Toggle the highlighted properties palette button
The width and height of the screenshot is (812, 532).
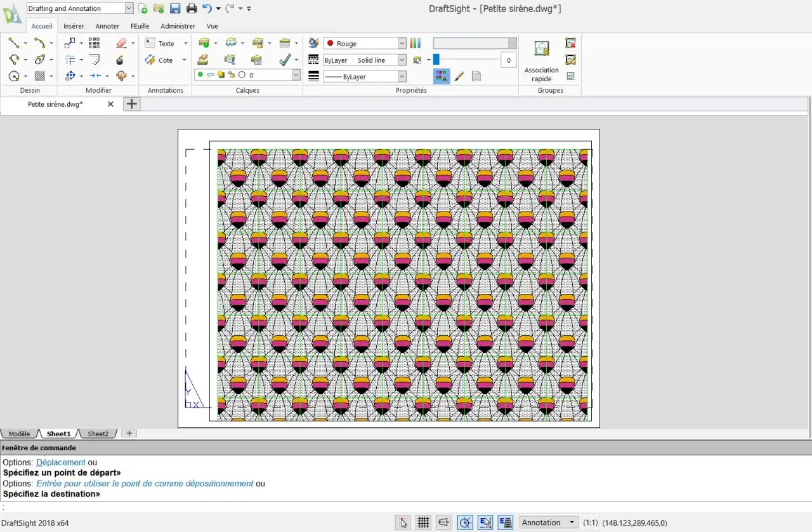pyautogui.click(x=442, y=76)
